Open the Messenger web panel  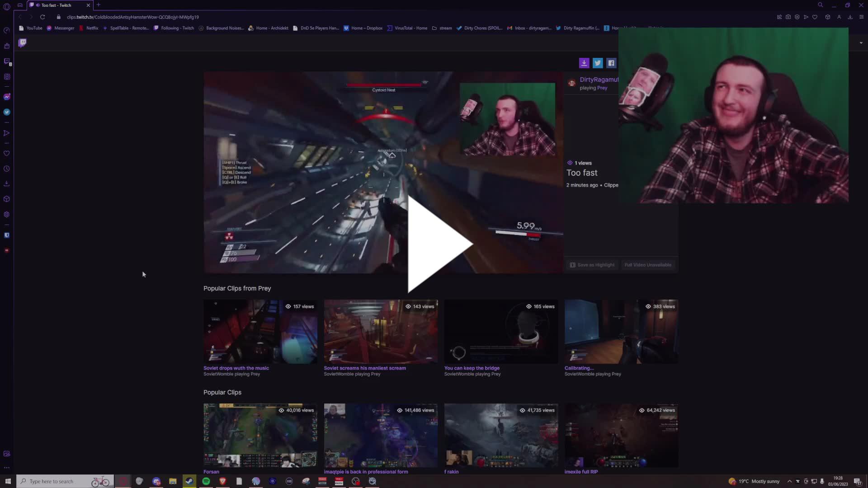pos(7,97)
